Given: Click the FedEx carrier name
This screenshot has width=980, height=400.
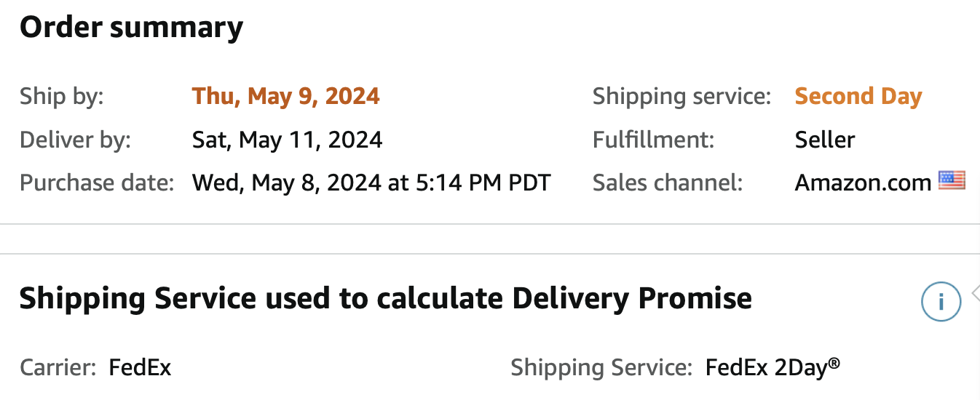Looking at the screenshot, I should 140,367.
